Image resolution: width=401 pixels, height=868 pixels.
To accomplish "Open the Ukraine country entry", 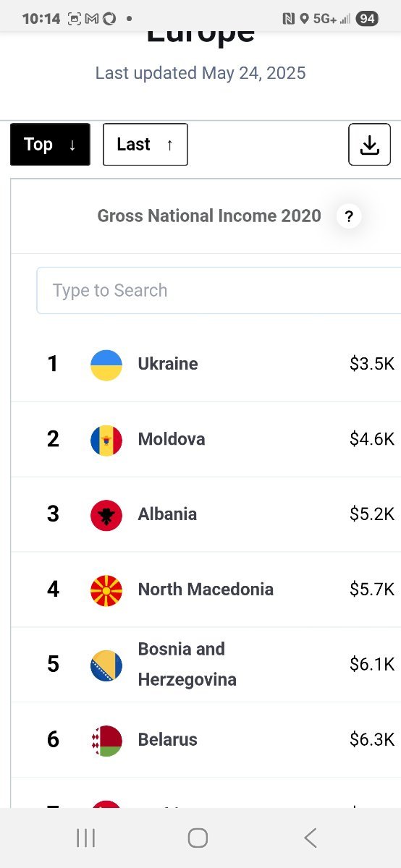I will pyautogui.click(x=168, y=364).
